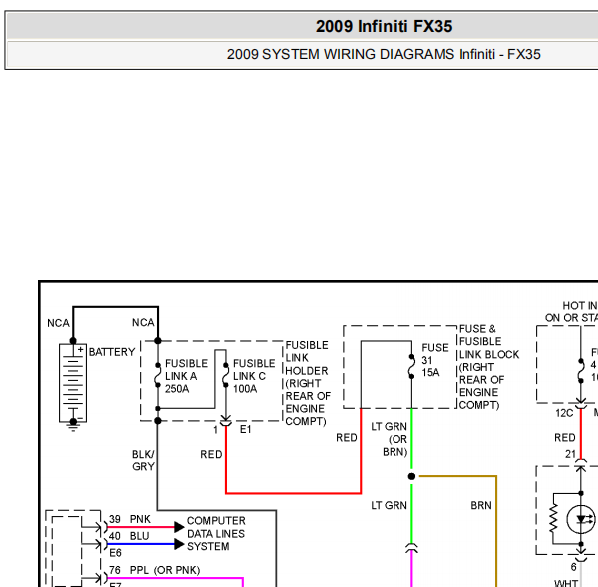Click the 'RED' label next to the E1 wire
Image resolution: width=598 pixels, height=587 pixels.
pyautogui.click(x=211, y=454)
